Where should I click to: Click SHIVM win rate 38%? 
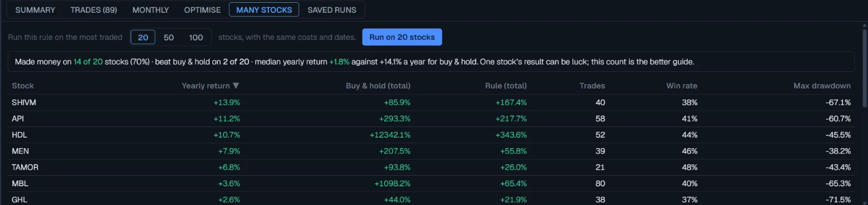coord(690,102)
